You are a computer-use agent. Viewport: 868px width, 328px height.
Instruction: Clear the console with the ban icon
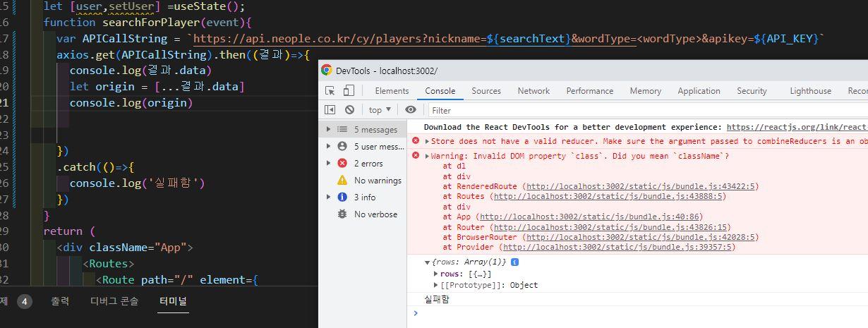[349, 110]
